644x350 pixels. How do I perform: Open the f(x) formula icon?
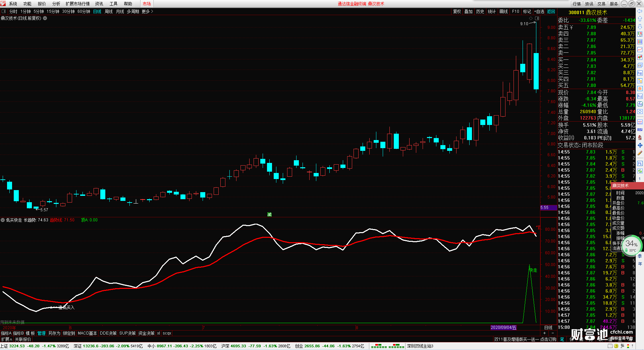pyautogui.click(x=640, y=104)
